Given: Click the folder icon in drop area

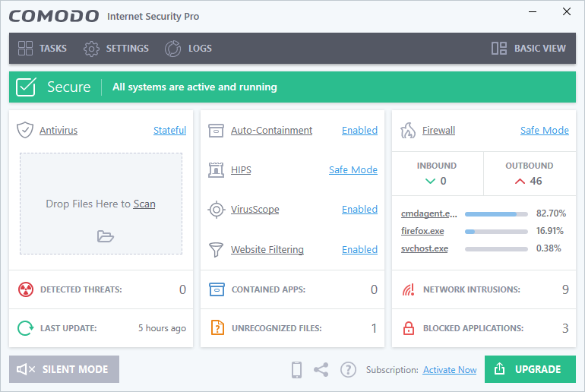Looking at the screenshot, I should [105, 236].
